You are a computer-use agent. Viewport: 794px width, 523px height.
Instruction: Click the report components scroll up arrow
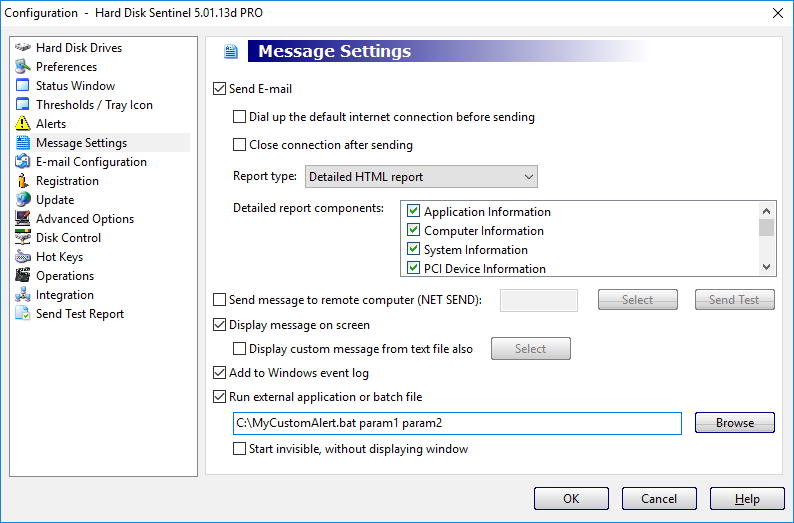767,211
